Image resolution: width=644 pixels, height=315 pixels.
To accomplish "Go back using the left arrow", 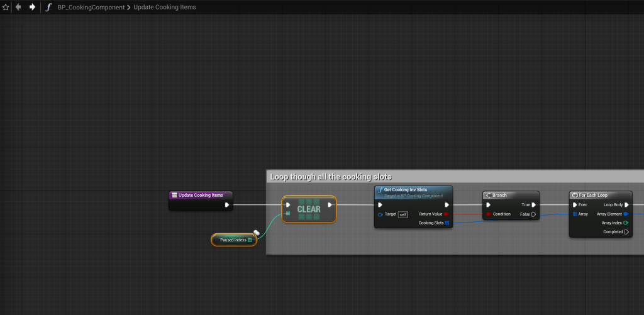I will point(18,7).
